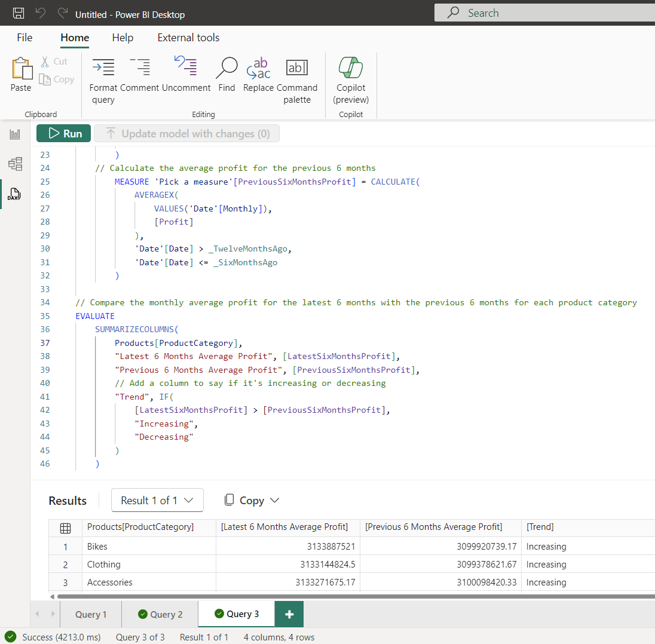The height and width of the screenshot is (644, 655).
Task: Open the Result 1 of 1 dropdown
Action: (x=157, y=500)
